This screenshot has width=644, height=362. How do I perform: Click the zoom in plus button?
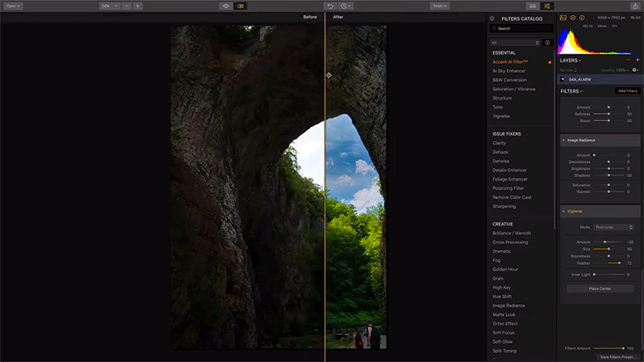pyautogui.click(x=138, y=6)
